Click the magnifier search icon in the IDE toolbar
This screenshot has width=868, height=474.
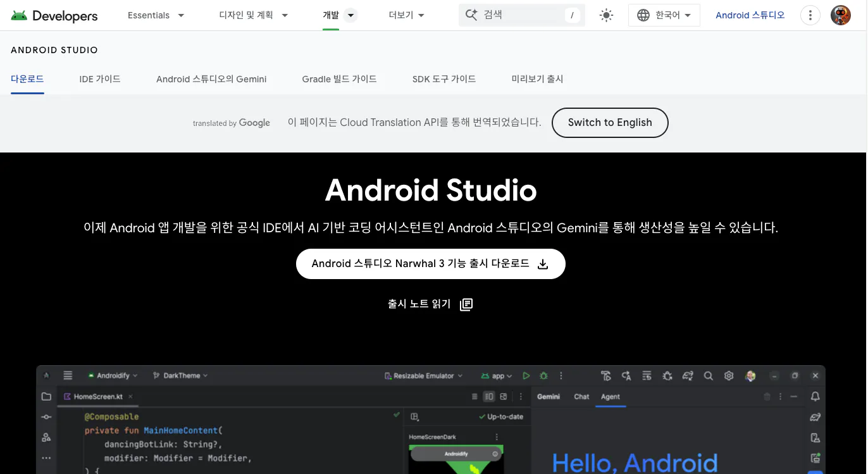click(x=708, y=376)
